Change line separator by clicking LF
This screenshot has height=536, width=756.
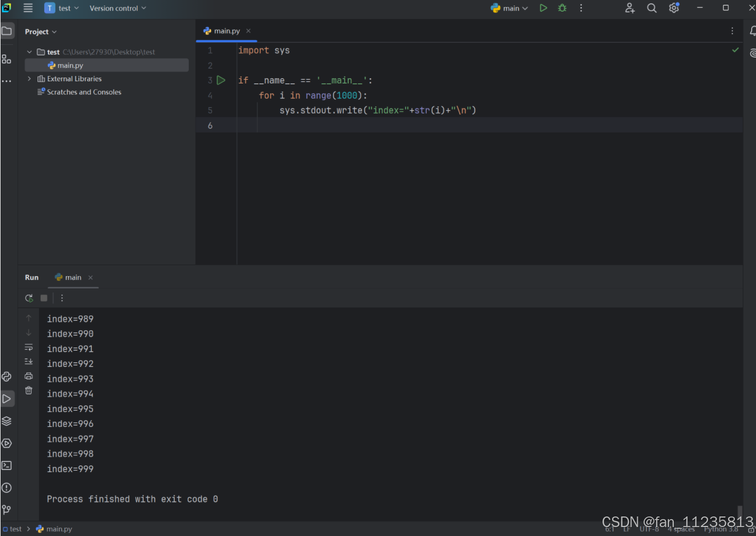[x=627, y=529]
